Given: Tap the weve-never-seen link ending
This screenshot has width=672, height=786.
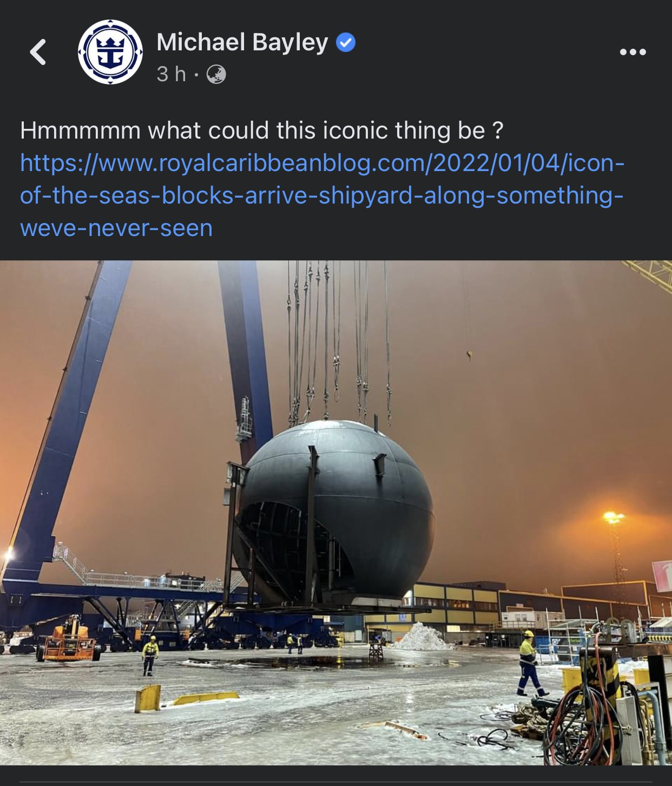Looking at the screenshot, I should [116, 228].
